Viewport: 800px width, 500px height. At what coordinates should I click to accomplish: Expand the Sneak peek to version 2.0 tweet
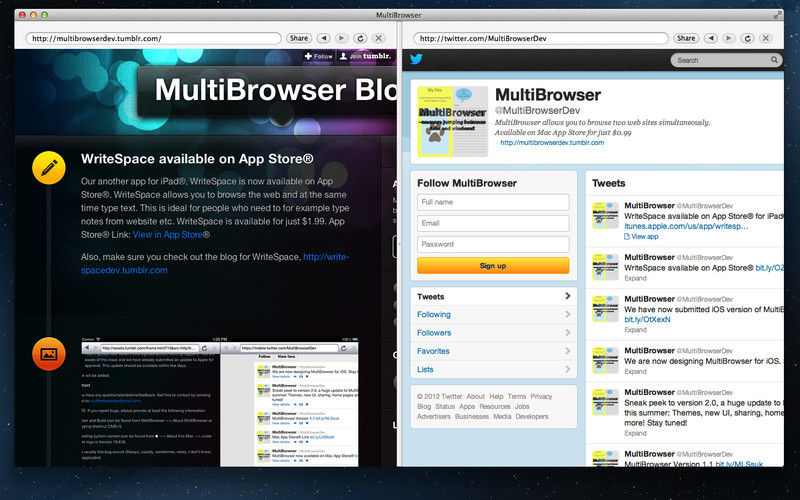tap(635, 433)
